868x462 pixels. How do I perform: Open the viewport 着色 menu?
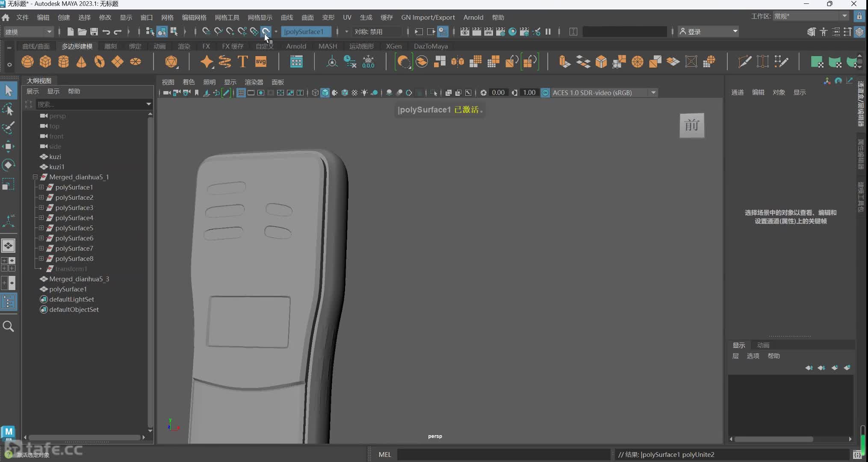[189, 82]
